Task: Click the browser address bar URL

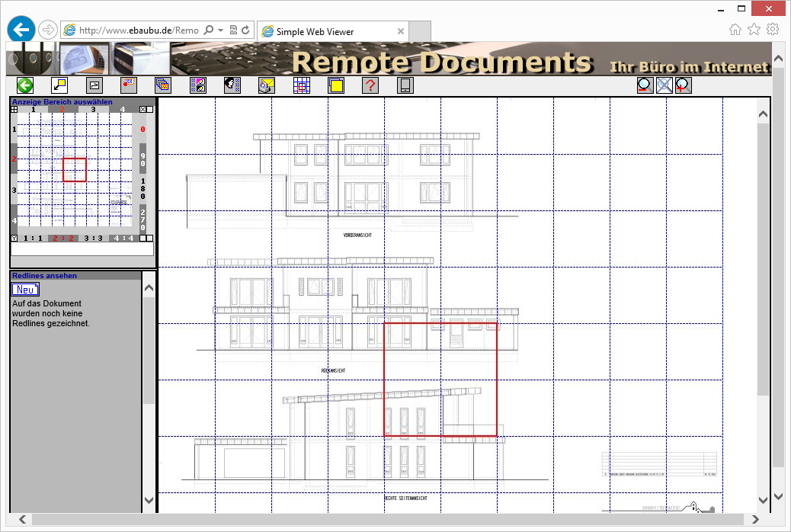Action: tap(139, 30)
